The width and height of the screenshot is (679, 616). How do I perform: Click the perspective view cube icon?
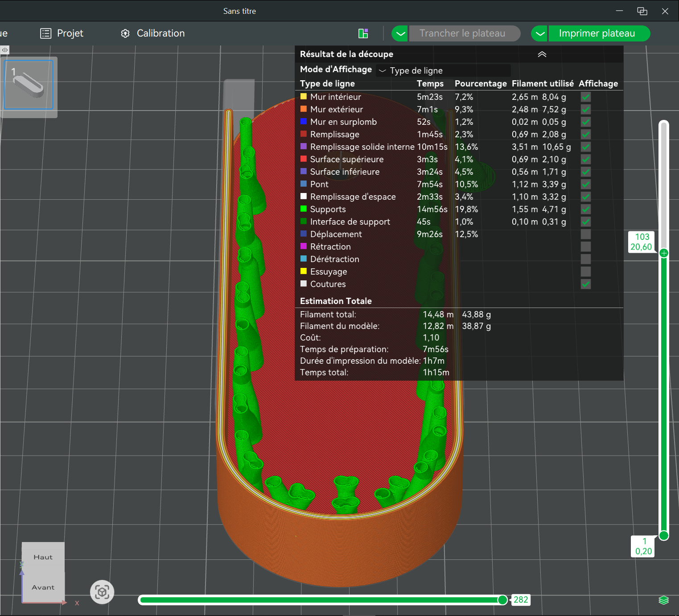[x=102, y=592]
